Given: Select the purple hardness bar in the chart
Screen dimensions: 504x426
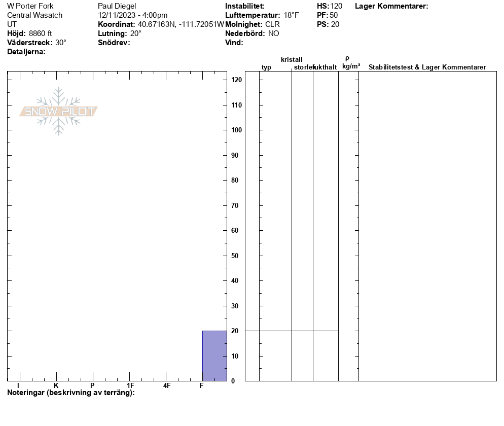Looking at the screenshot, I should point(214,356).
